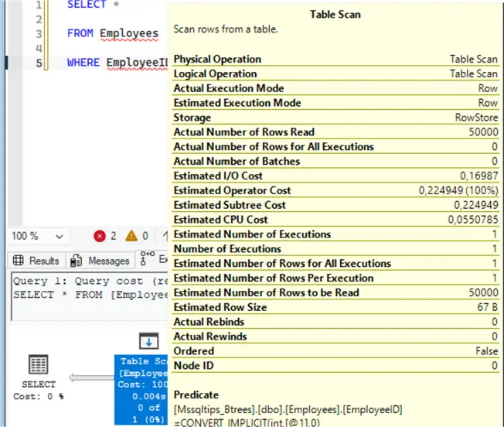Click 'Estimated Execution Mode' property row

[x=335, y=103]
